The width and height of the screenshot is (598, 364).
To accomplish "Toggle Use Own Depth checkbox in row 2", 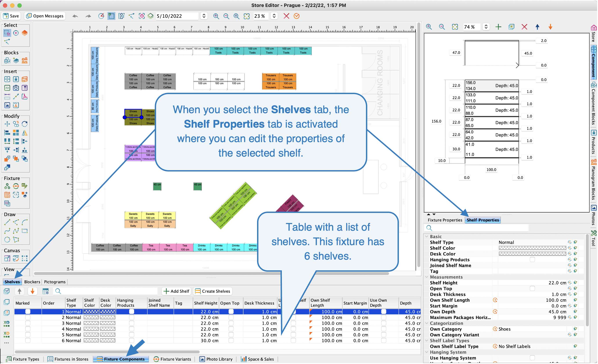I will click(384, 317).
